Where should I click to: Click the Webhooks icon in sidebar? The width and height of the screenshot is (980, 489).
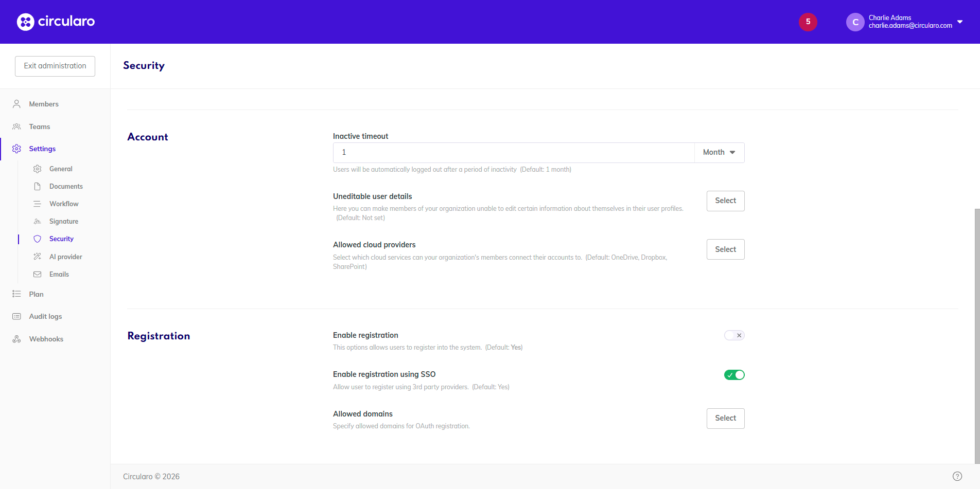[x=16, y=339]
